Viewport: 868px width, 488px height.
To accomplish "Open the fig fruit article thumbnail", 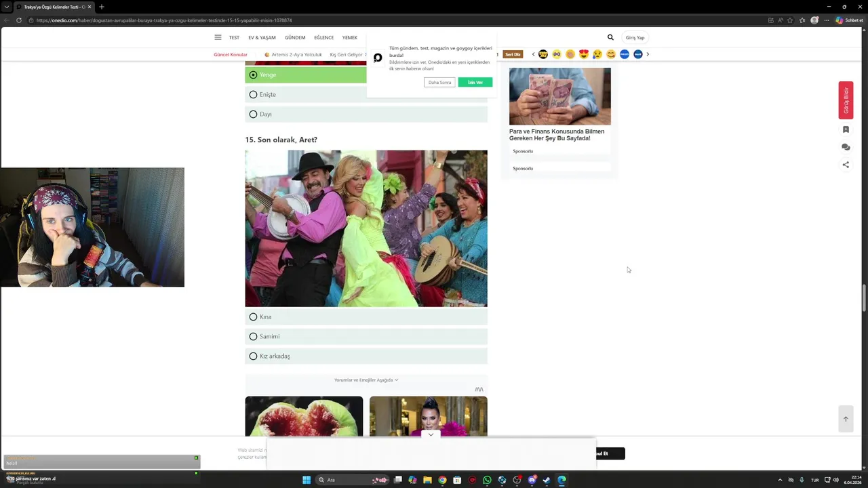I will coord(304,416).
